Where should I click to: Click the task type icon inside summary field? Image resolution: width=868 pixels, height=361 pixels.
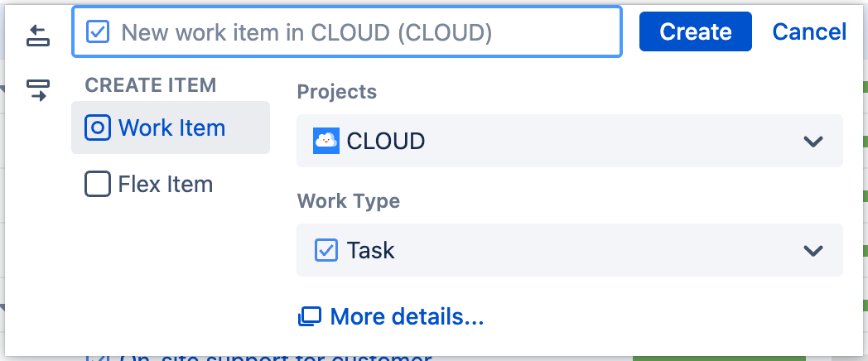pyautogui.click(x=99, y=32)
